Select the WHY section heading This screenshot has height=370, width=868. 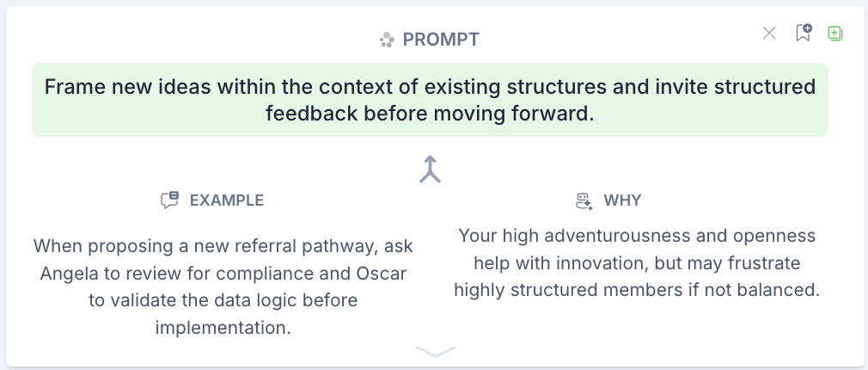(622, 200)
